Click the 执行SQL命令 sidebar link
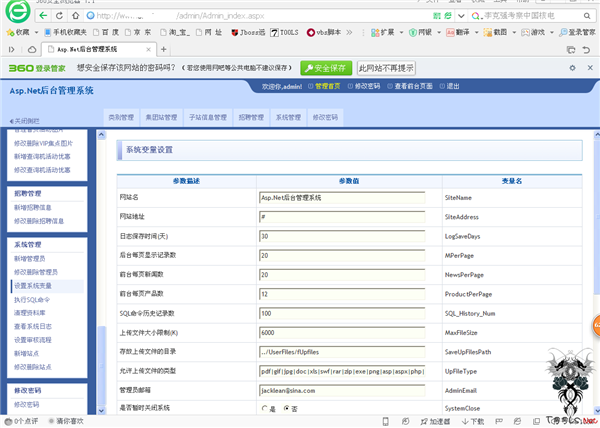The height and width of the screenshot is (428, 600). (x=35, y=299)
